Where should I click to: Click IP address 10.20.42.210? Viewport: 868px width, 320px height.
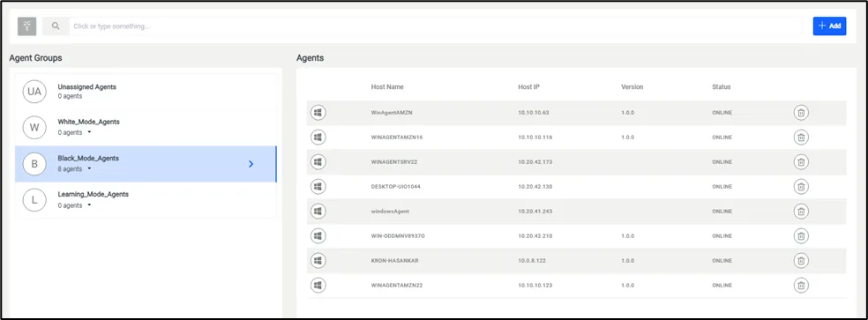click(535, 236)
